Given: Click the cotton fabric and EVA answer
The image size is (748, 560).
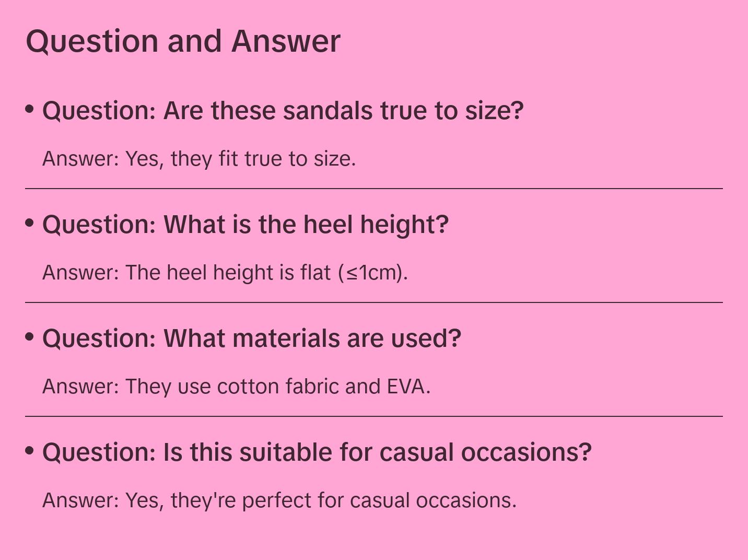Looking at the screenshot, I should 236,387.
